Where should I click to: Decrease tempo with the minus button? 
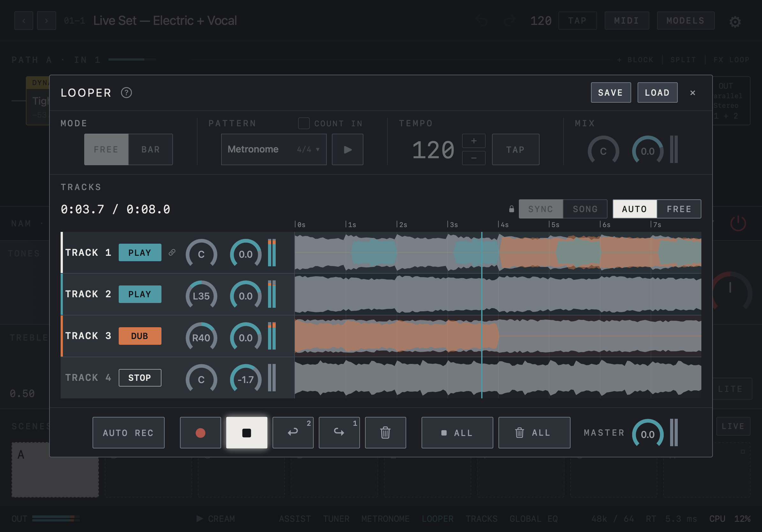click(474, 158)
